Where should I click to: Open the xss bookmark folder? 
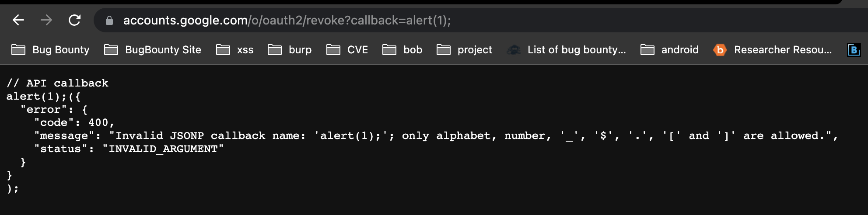coord(234,50)
